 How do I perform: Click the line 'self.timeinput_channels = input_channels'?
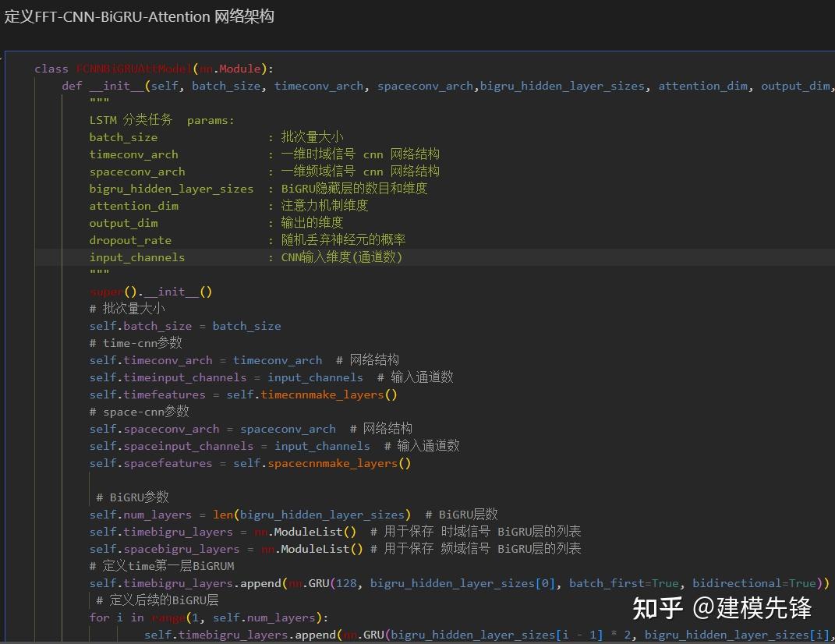(x=226, y=377)
